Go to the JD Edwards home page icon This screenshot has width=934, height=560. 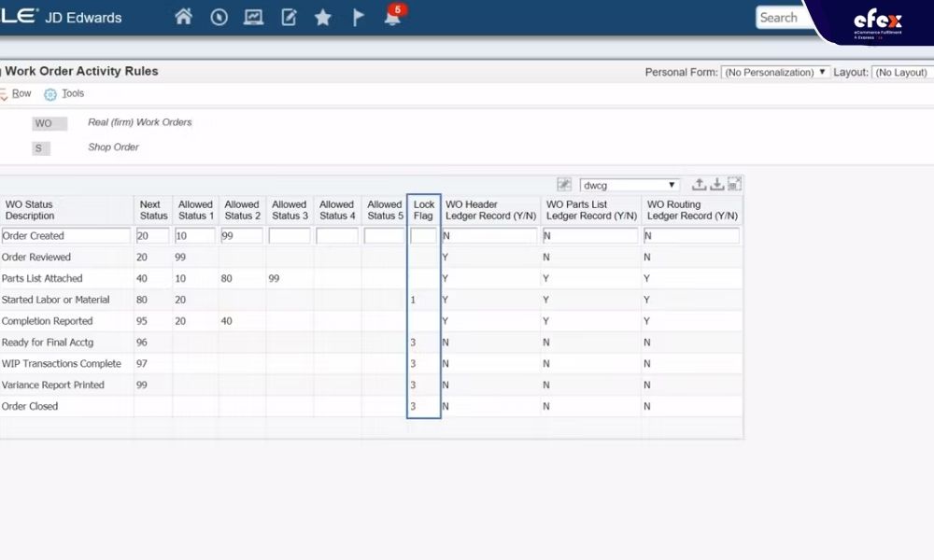click(x=183, y=17)
